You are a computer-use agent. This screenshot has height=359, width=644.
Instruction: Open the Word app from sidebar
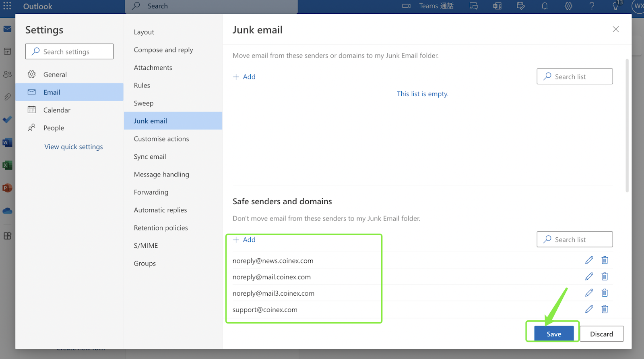coord(7,143)
